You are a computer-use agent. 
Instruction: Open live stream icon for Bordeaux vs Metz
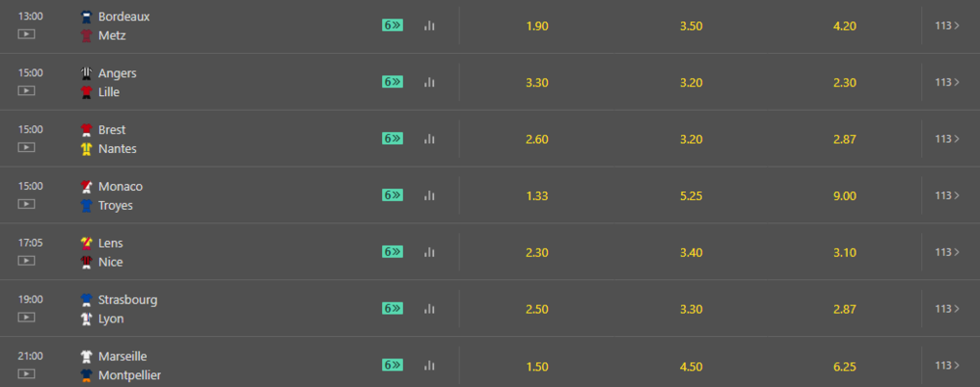pyautogui.click(x=26, y=33)
